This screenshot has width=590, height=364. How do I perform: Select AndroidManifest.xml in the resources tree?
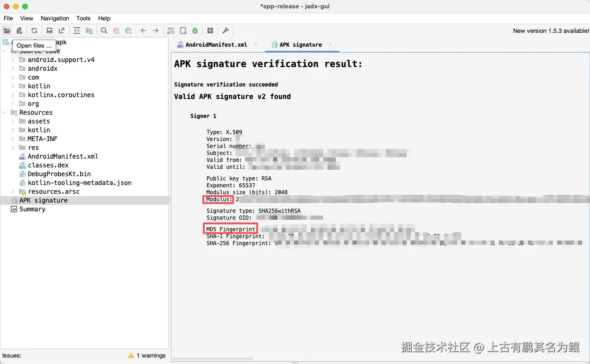(x=63, y=156)
